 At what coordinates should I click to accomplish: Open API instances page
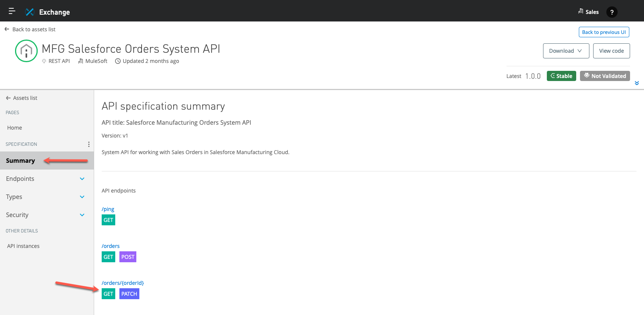[23, 246]
